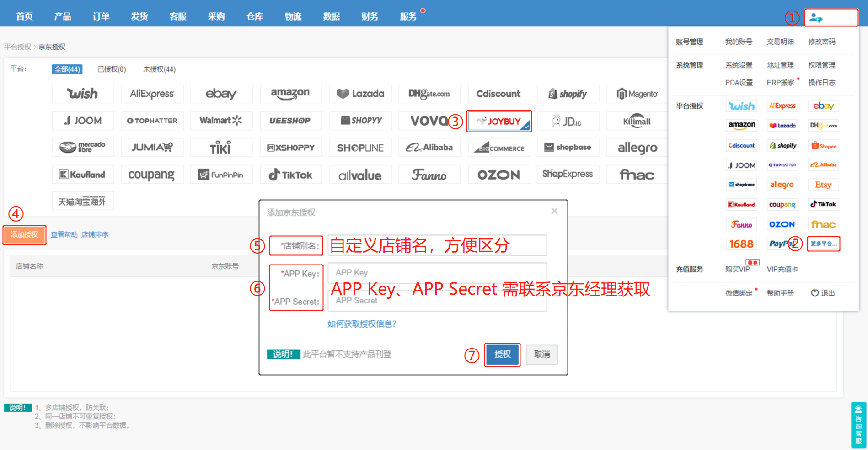Open ERP搬家 in system management

coord(781,83)
